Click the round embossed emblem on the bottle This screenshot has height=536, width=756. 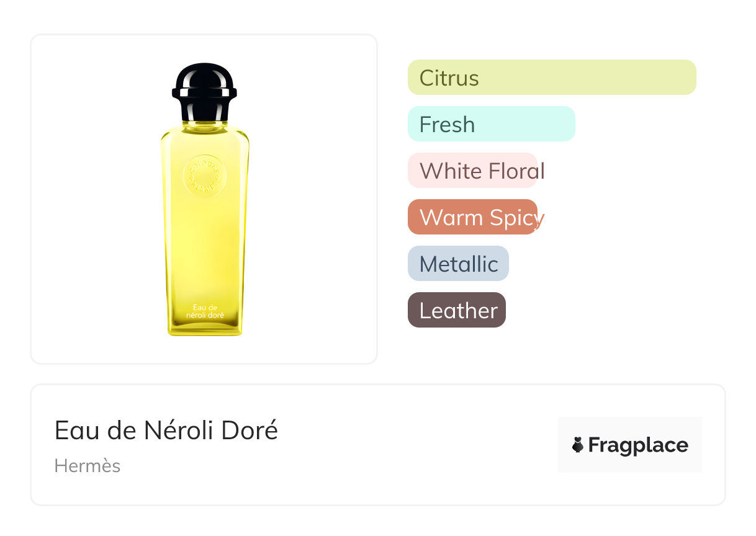205,175
